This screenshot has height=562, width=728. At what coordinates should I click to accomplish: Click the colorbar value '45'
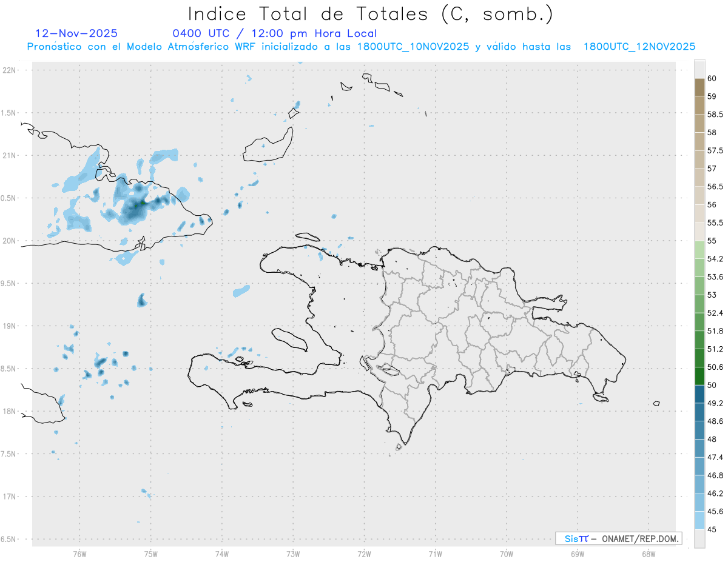click(x=712, y=529)
